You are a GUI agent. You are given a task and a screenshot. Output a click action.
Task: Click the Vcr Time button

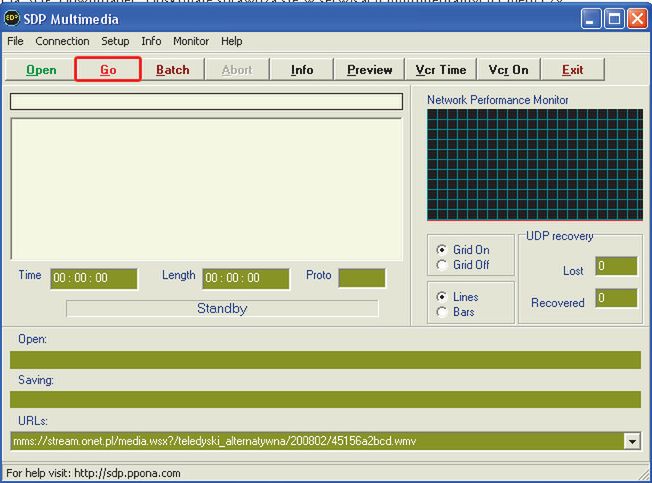click(x=441, y=69)
